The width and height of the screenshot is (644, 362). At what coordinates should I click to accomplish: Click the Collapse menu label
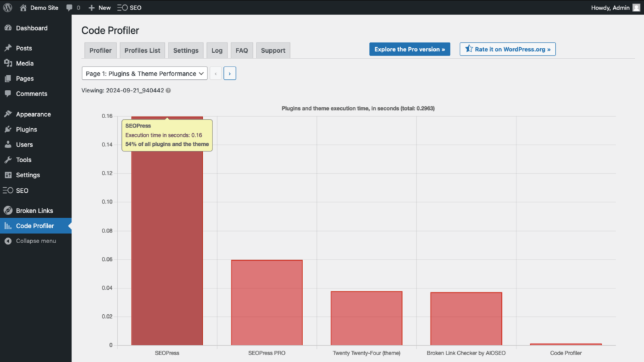pyautogui.click(x=36, y=241)
